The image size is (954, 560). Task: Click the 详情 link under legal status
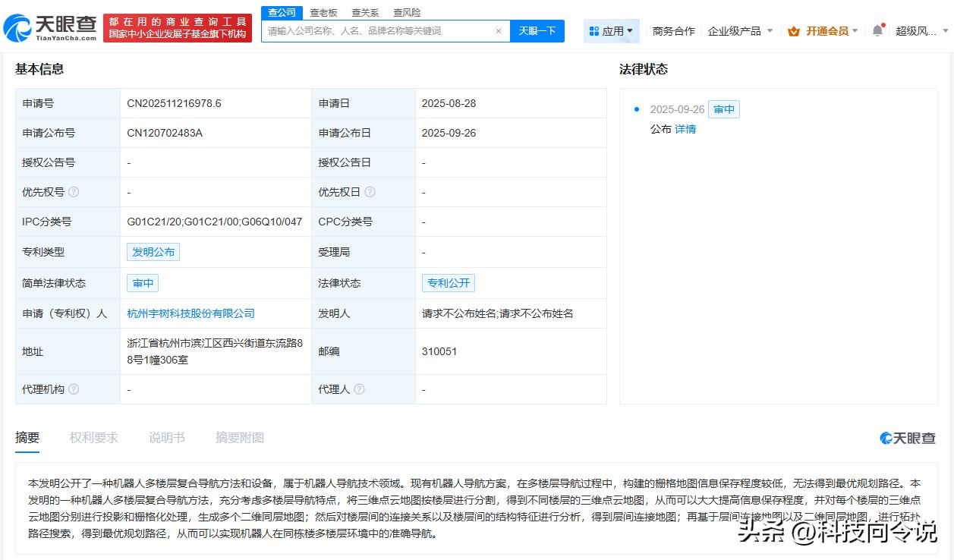(685, 129)
